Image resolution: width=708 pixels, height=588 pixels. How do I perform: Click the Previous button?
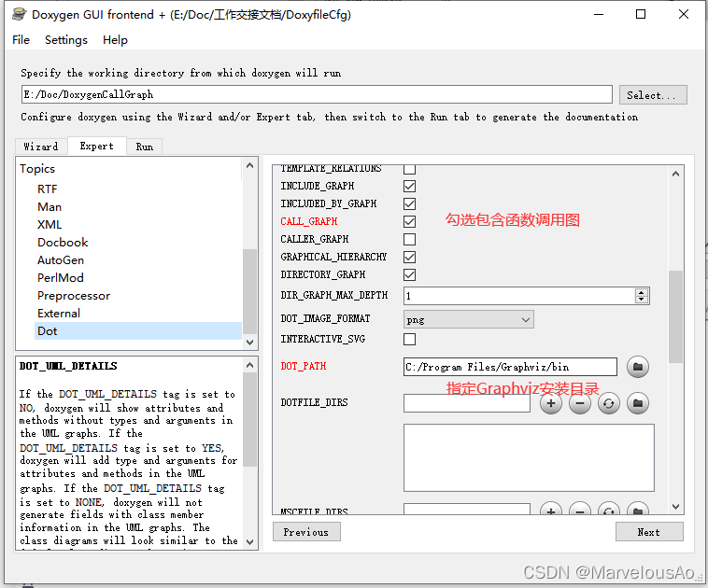pos(306,532)
